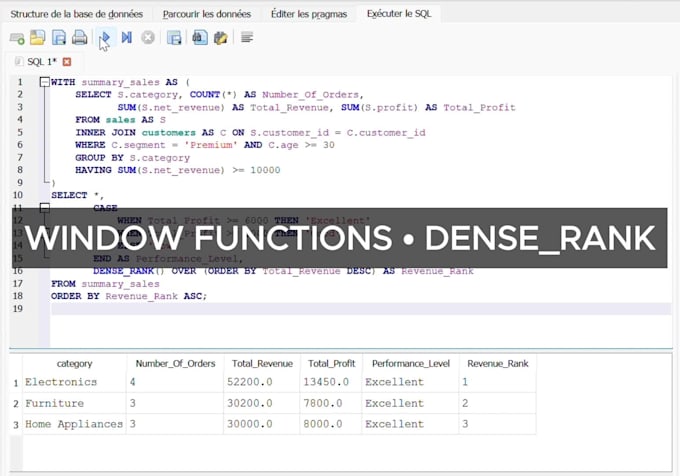Select the SQL 1* editor tab
The image size is (680, 476).
click(42, 62)
